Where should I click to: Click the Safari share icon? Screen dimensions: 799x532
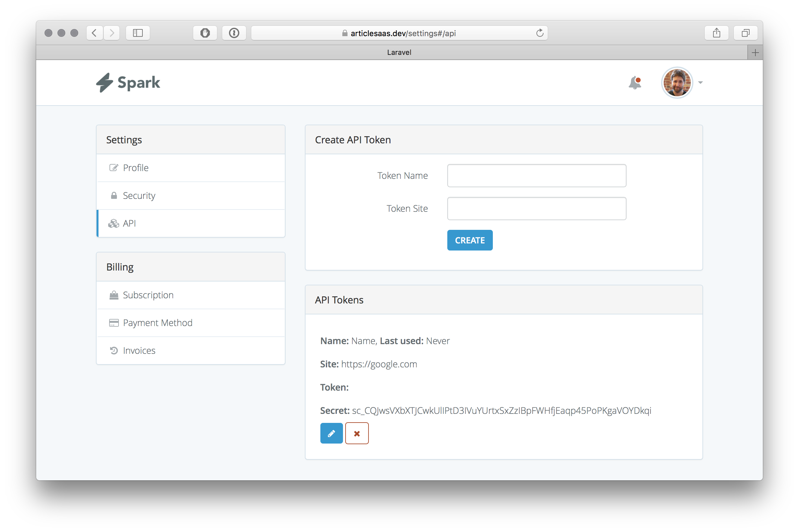click(x=716, y=33)
